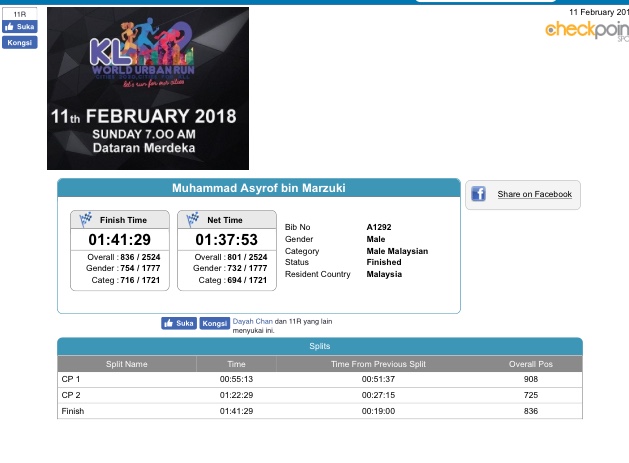Click the CP 2 overall position 725

click(x=531, y=395)
